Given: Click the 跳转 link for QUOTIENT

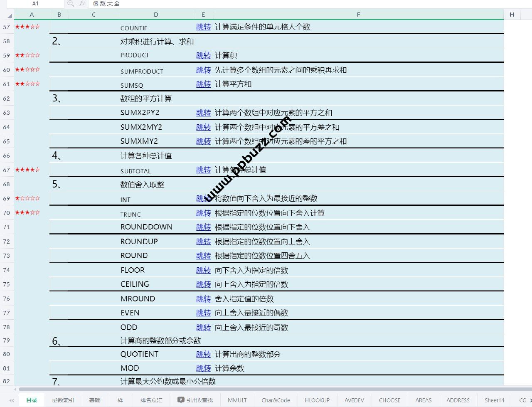Looking at the screenshot, I should pos(204,354).
